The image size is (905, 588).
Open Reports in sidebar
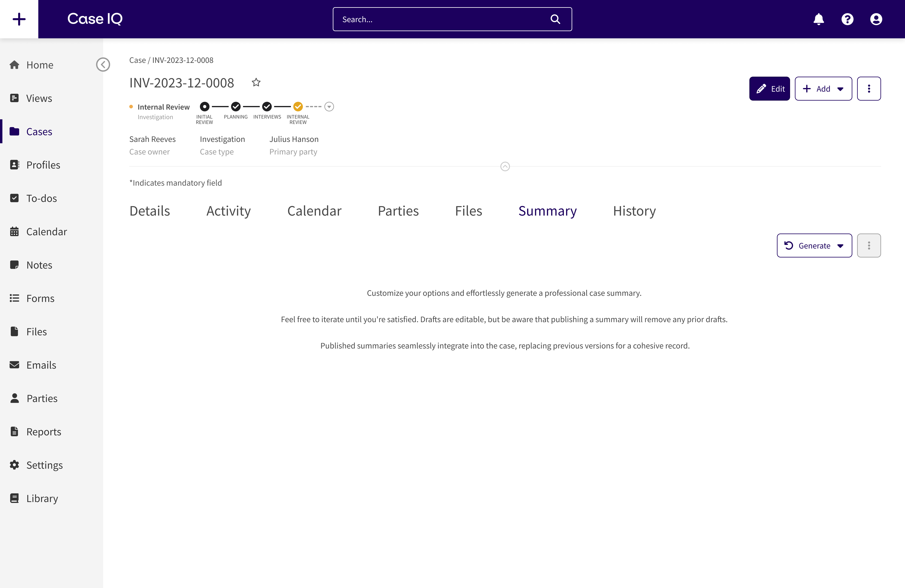43,432
